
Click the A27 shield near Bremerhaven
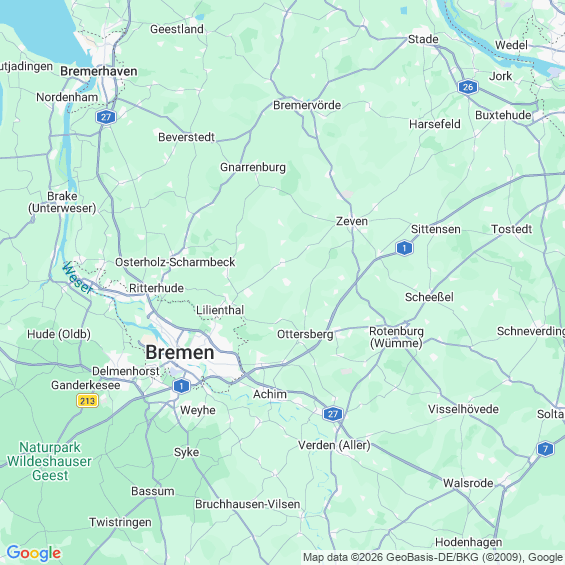pos(106,117)
